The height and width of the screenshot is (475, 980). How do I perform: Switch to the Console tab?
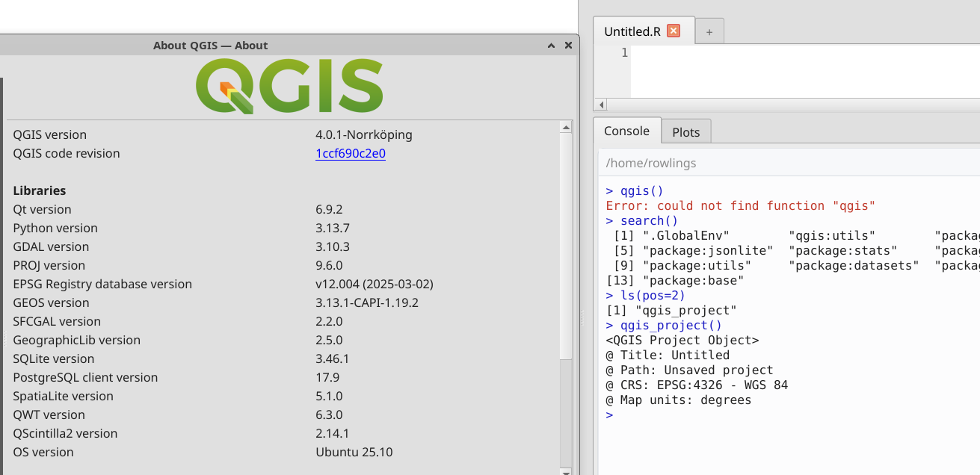point(626,131)
